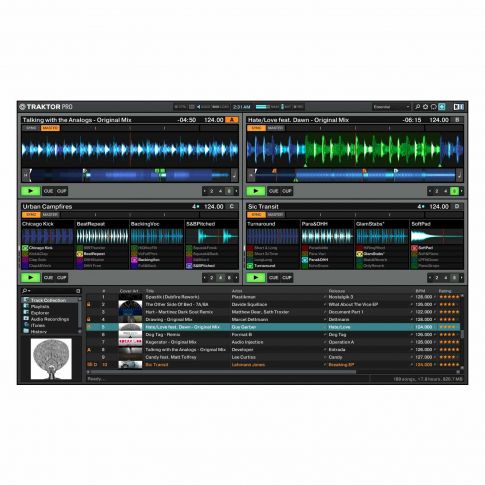
Task: Toggle SYNC on Deck B
Action: pyautogui.click(x=256, y=128)
